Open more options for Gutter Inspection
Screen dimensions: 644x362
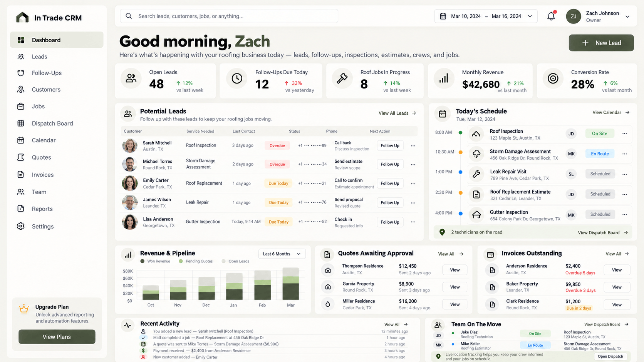click(624, 215)
